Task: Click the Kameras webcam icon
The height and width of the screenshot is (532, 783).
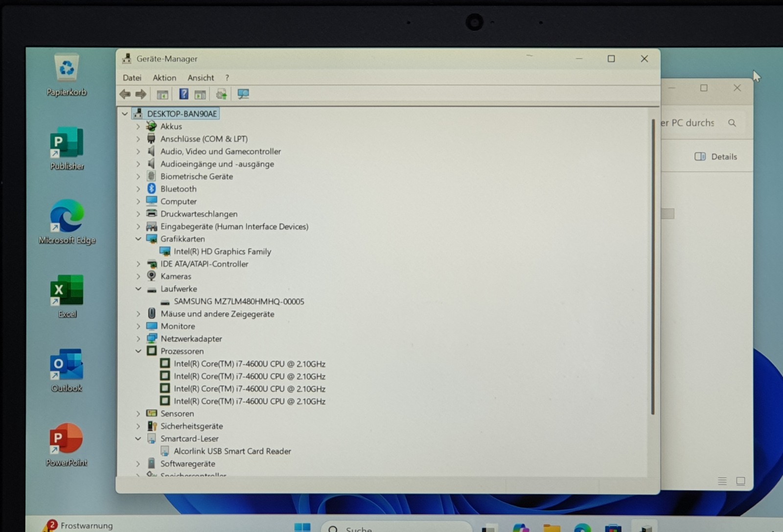Action: 152,276
